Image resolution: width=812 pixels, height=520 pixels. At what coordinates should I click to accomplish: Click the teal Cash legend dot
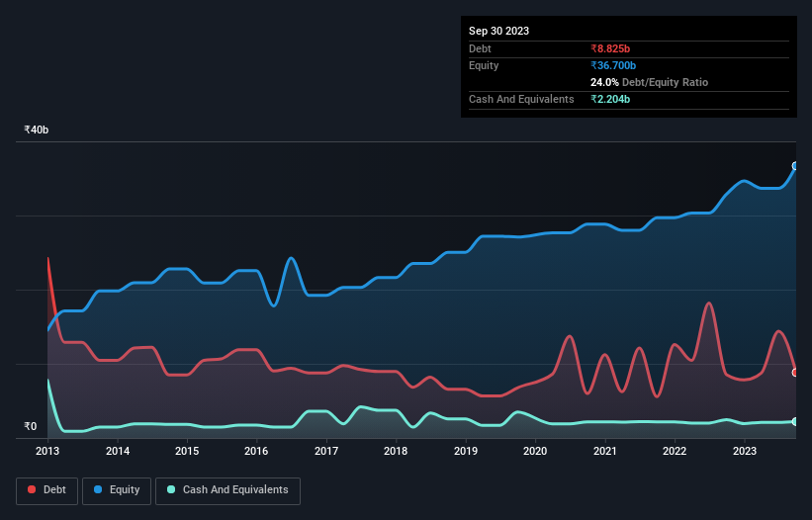coord(171,489)
